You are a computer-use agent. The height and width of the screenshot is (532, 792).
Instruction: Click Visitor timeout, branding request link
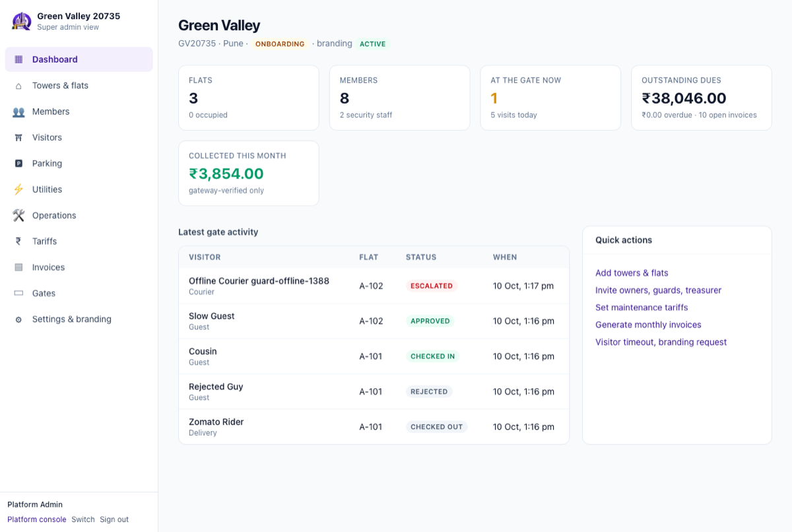point(661,342)
